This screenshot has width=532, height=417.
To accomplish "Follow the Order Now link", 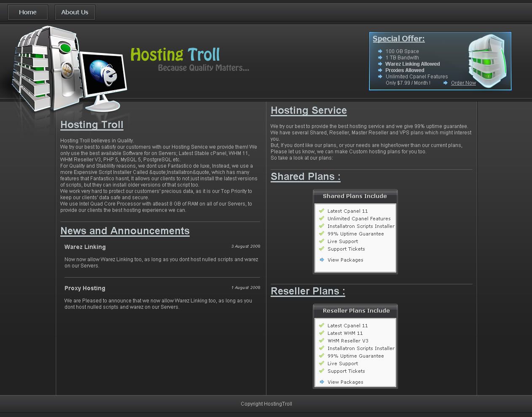I will tap(463, 83).
